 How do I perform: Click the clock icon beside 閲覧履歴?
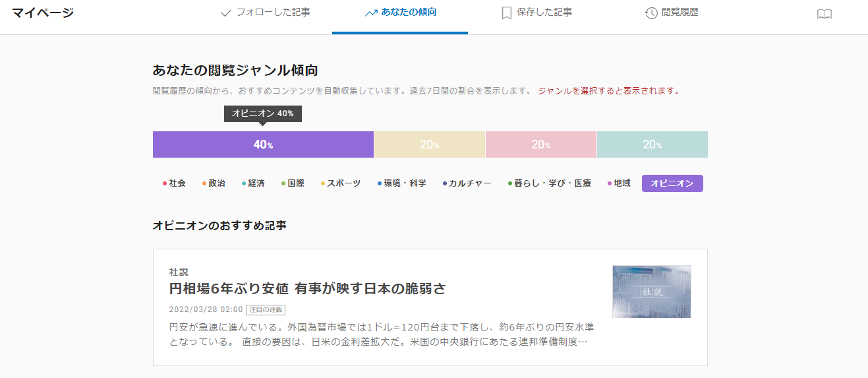point(651,13)
